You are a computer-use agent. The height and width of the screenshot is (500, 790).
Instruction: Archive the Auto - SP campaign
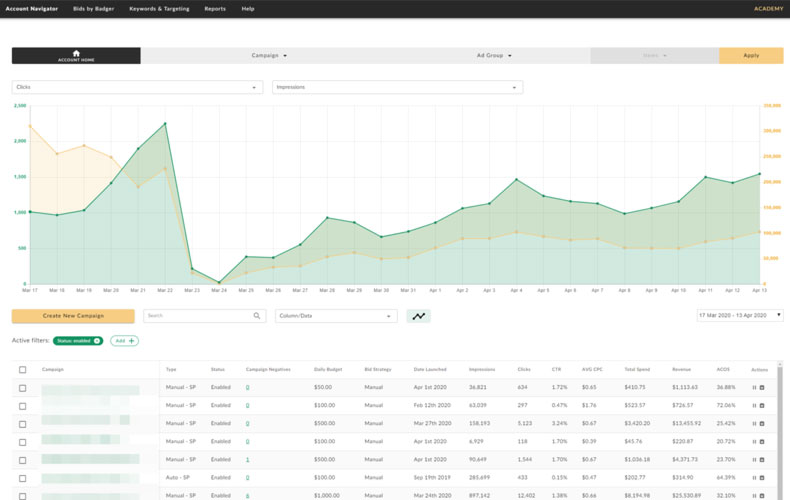762,478
